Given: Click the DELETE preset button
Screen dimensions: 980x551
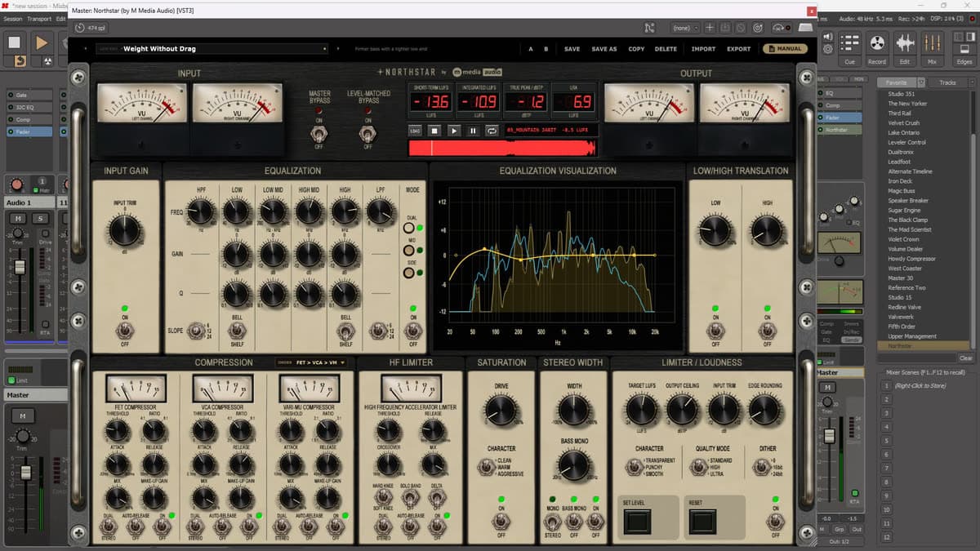Looking at the screenshot, I should [x=666, y=49].
